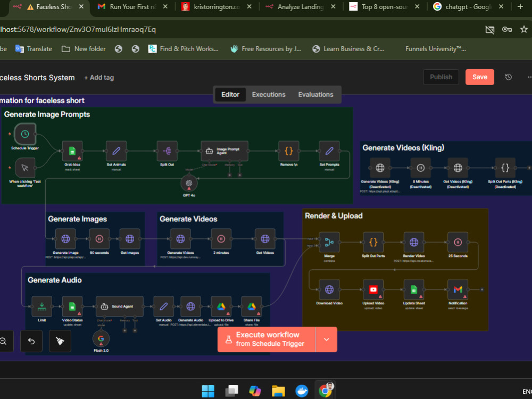This screenshot has height=399, width=532.
Task: Open the Share File Drive node
Action: click(252, 306)
